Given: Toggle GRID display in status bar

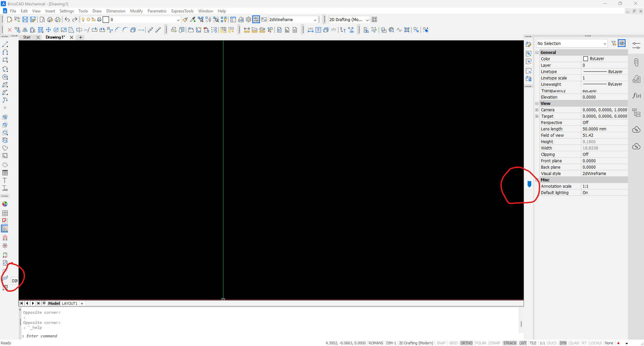Looking at the screenshot, I should coord(453,343).
